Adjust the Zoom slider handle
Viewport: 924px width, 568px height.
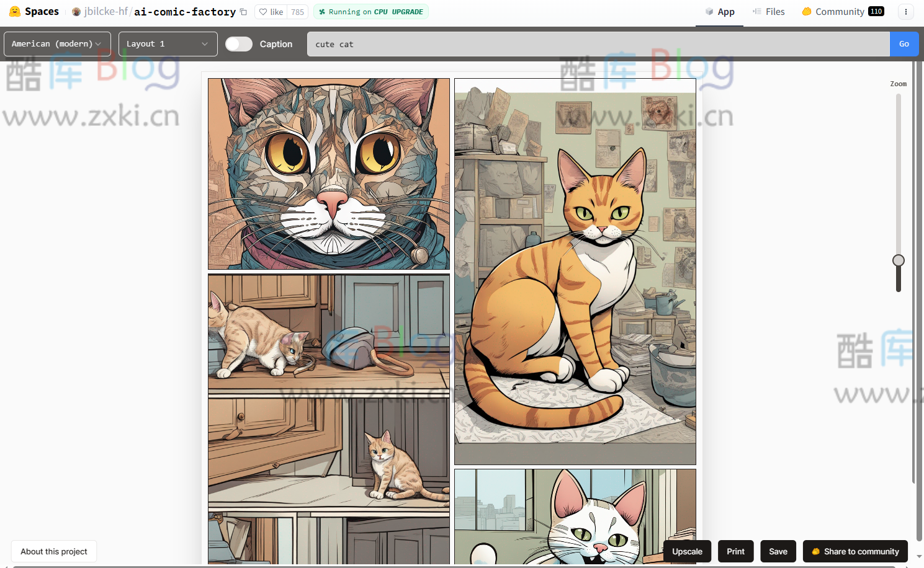click(898, 260)
